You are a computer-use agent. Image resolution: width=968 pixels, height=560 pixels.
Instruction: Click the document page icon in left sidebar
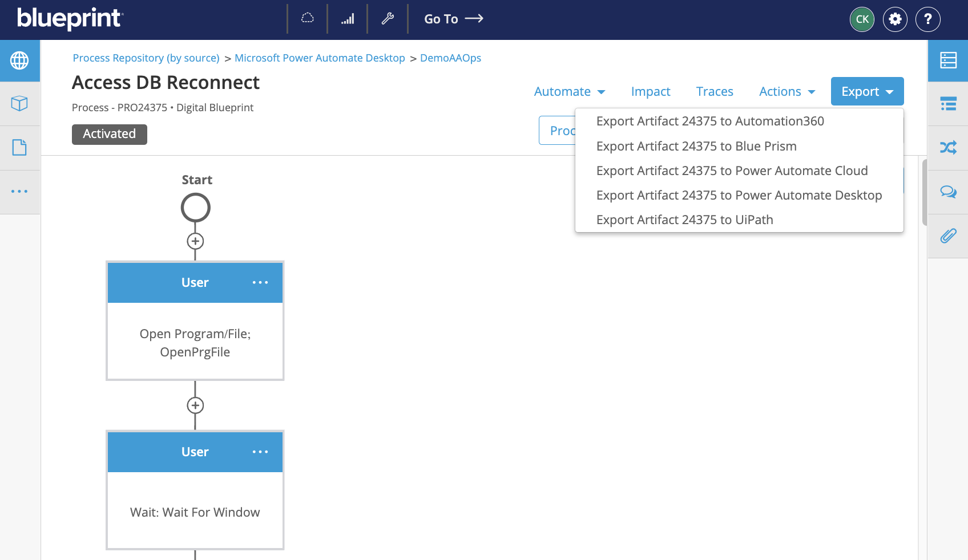(x=19, y=148)
